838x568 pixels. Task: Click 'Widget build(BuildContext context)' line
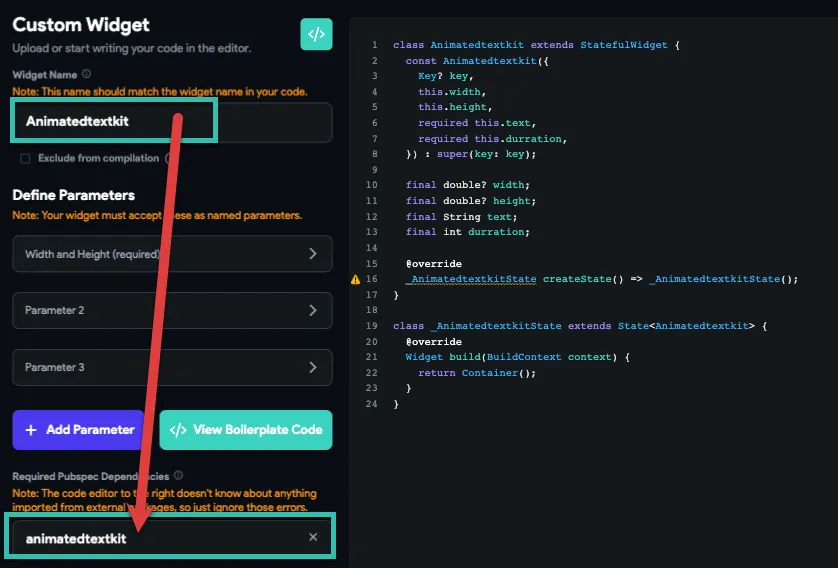click(x=517, y=357)
